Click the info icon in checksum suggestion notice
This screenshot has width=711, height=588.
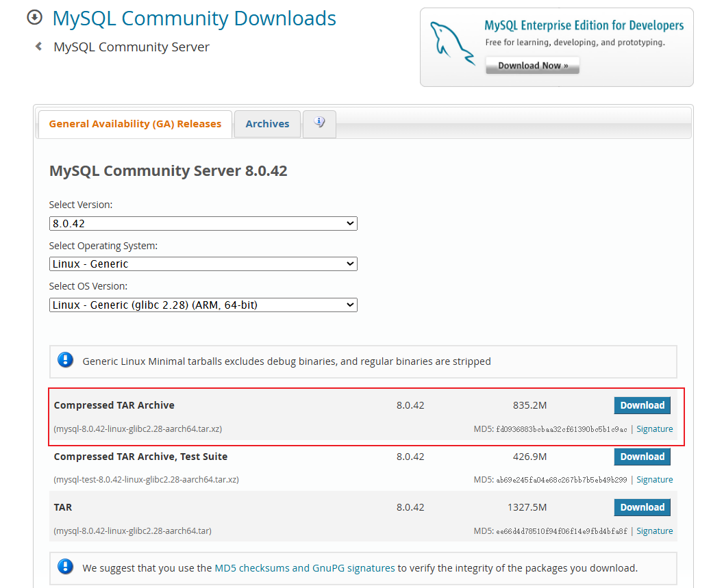(x=65, y=567)
